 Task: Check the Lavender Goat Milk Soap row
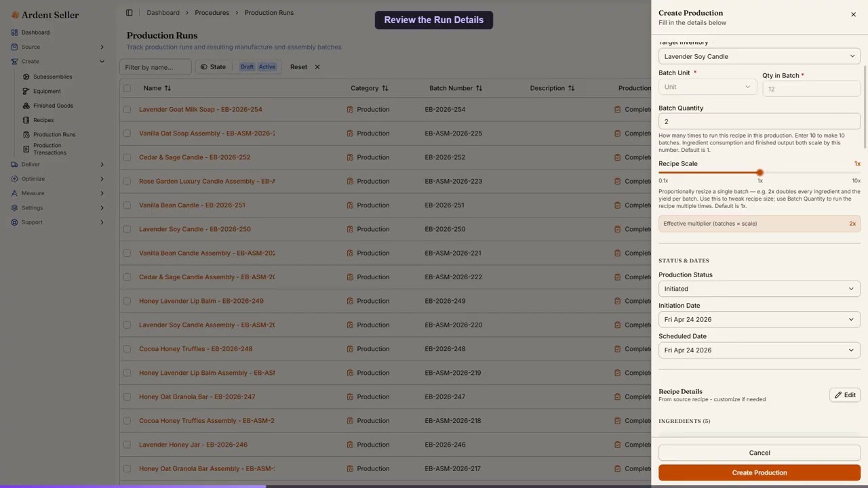click(x=127, y=109)
